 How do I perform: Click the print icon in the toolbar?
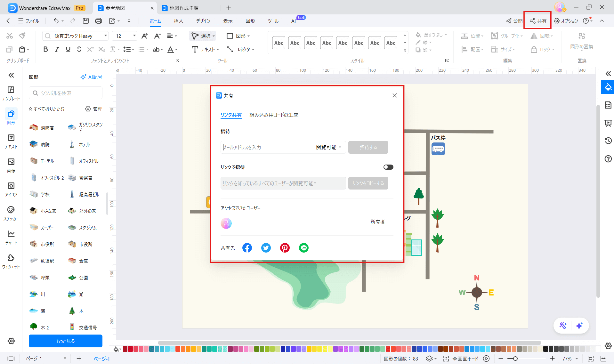(x=99, y=21)
